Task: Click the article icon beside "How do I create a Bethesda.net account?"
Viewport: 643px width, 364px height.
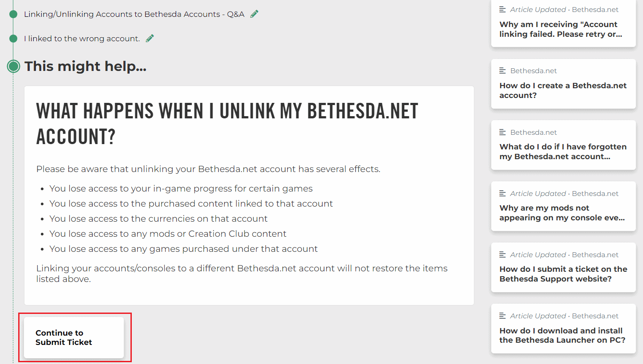Action: click(502, 70)
